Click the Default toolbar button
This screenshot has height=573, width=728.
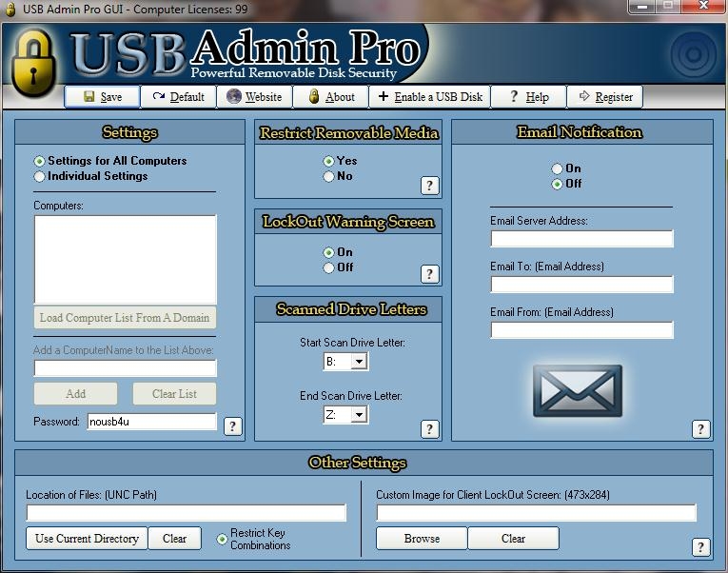pos(178,96)
